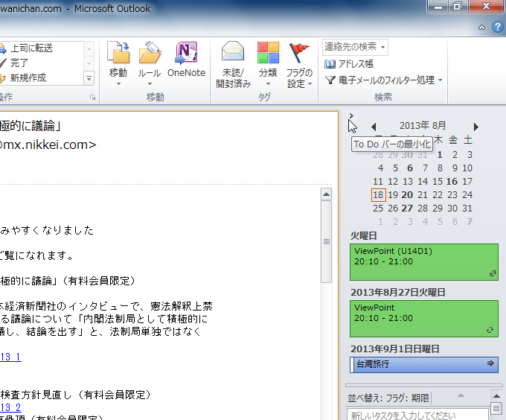Select August 6 in calendar
The height and width of the screenshot is (420, 506).
[410, 168]
